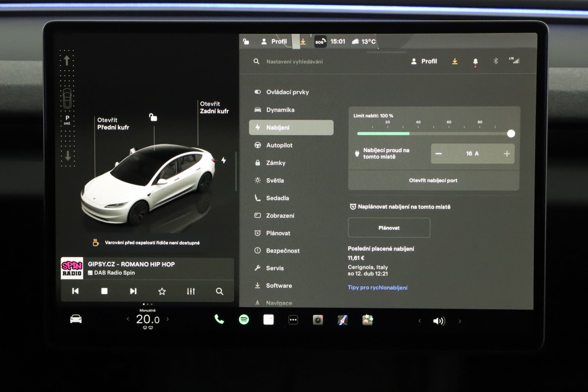Select Zámky in the settings menu
Image resolution: width=588 pixels, height=392 pixels.
tap(276, 163)
